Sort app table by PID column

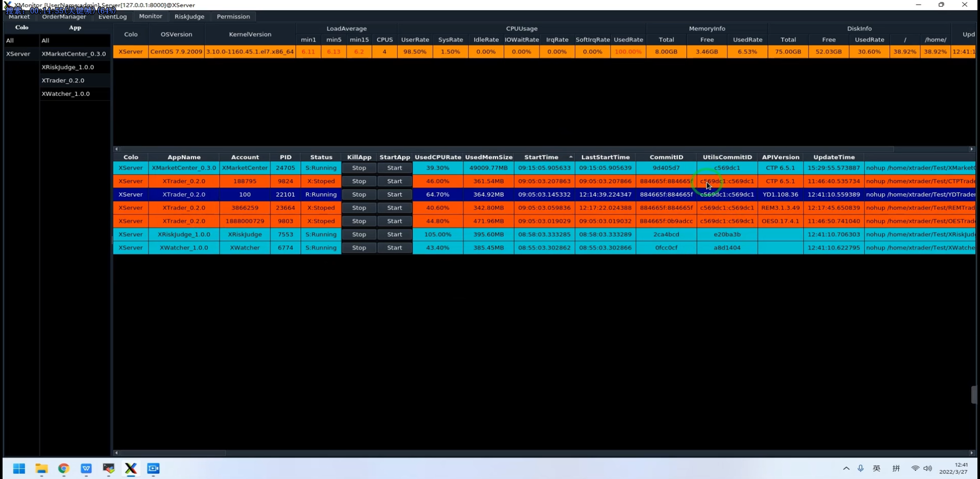tap(286, 157)
